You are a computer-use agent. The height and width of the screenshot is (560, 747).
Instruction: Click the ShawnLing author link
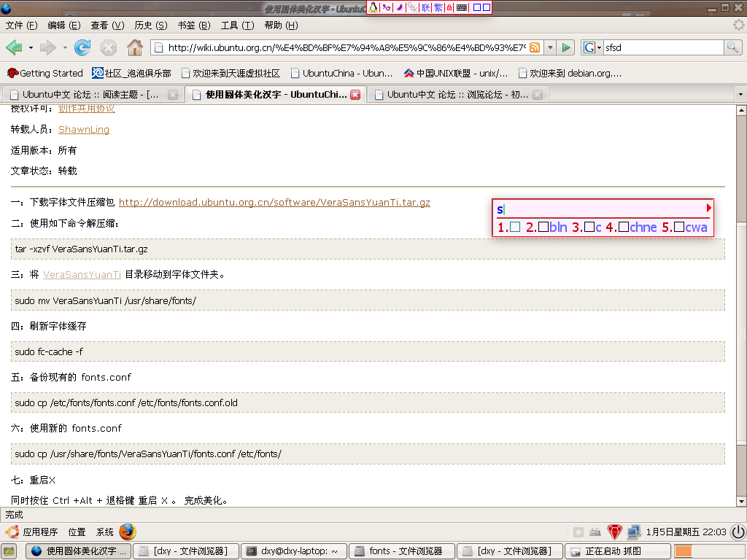point(83,130)
